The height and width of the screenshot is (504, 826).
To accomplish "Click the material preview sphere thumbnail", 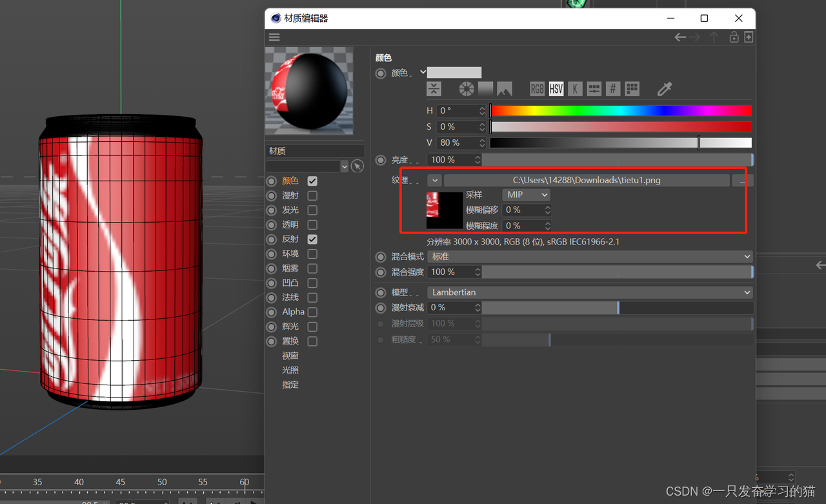I will click(x=309, y=90).
